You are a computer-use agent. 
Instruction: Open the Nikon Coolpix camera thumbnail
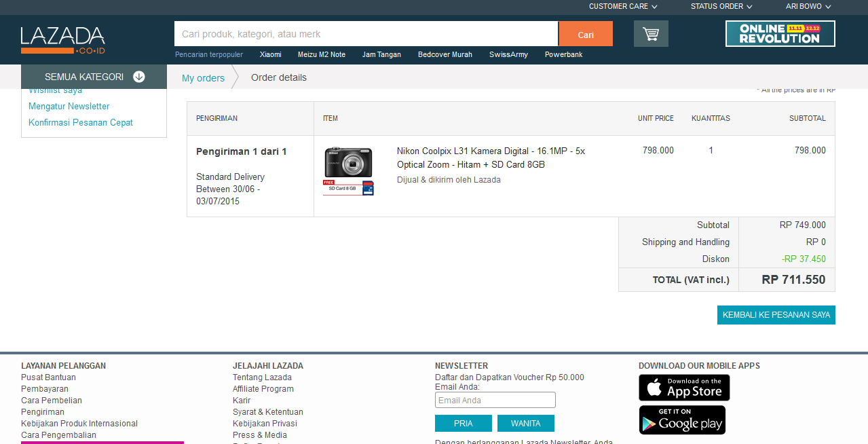click(348, 171)
